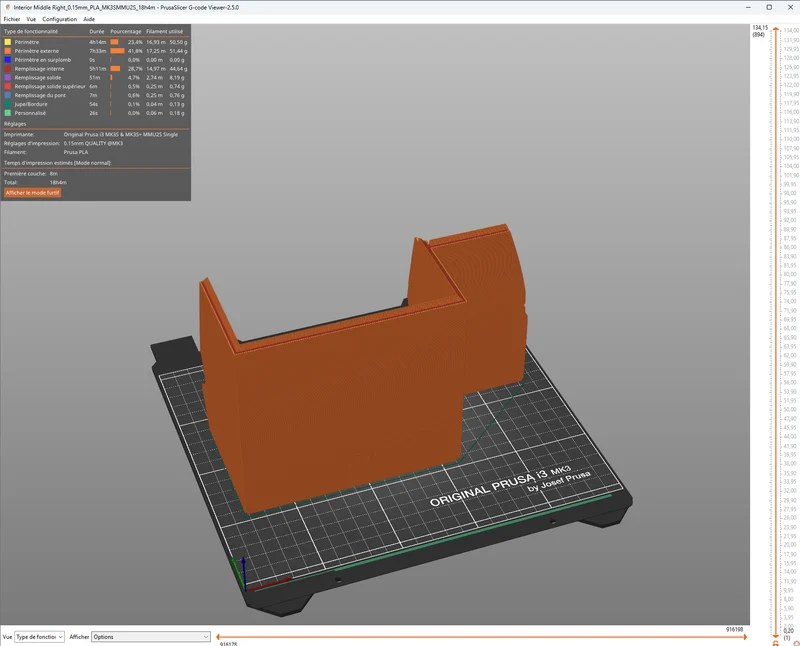Grab the horizontal slider left thumb
The height and width of the screenshot is (646, 800).
(218, 637)
